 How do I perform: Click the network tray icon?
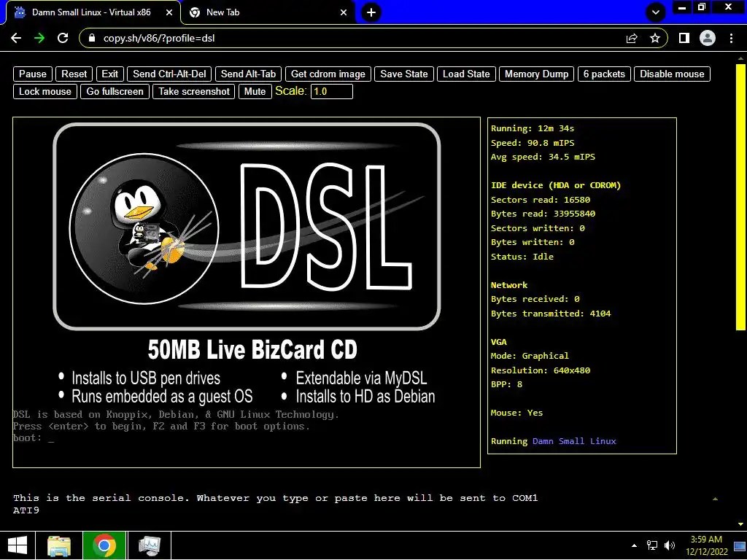point(651,545)
